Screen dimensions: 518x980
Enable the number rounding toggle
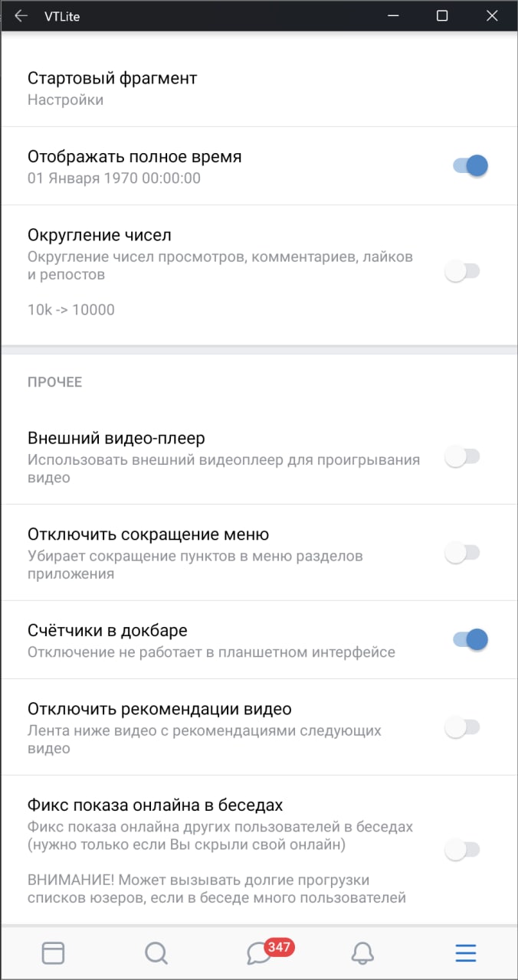point(462,271)
